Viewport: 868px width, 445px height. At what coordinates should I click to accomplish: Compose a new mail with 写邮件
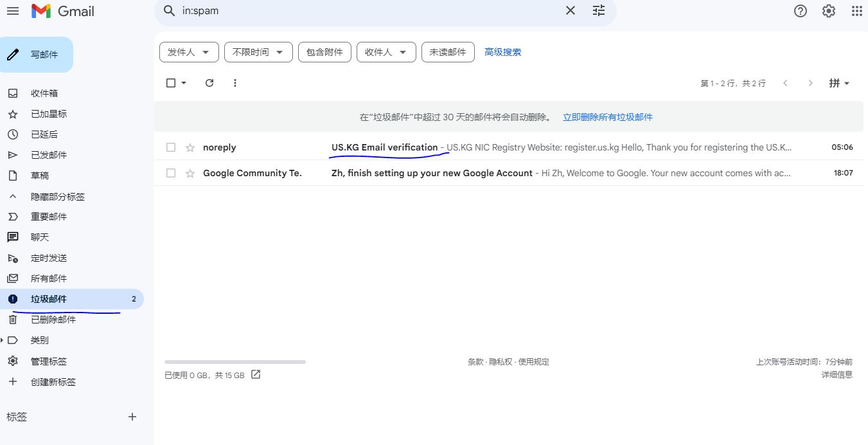click(x=37, y=55)
